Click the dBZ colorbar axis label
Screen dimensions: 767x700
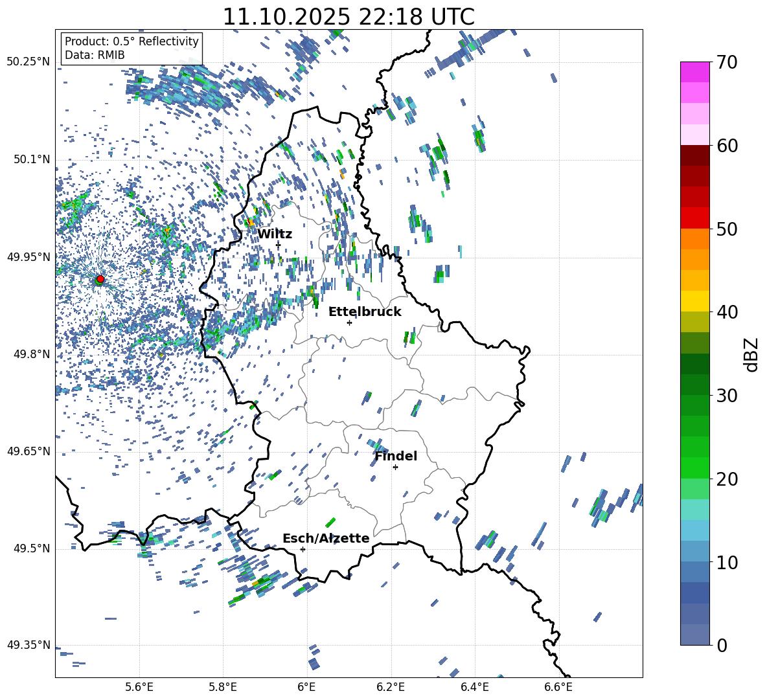click(x=752, y=354)
